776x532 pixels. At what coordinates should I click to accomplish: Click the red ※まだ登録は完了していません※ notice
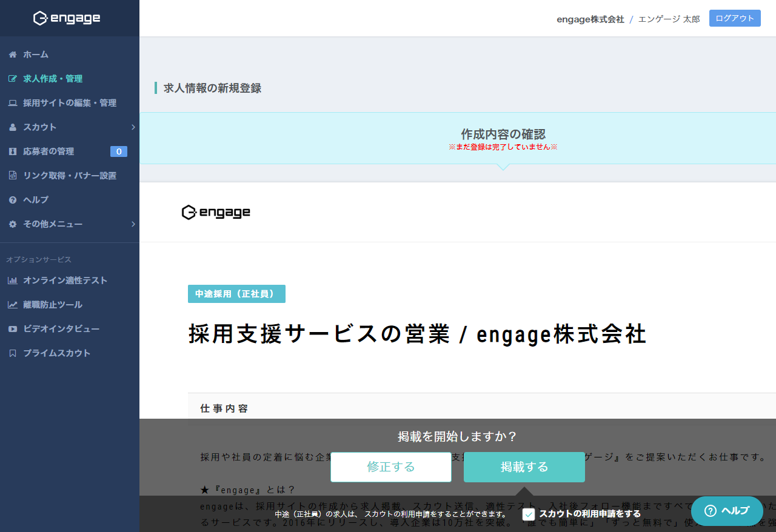tap(503, 147)
